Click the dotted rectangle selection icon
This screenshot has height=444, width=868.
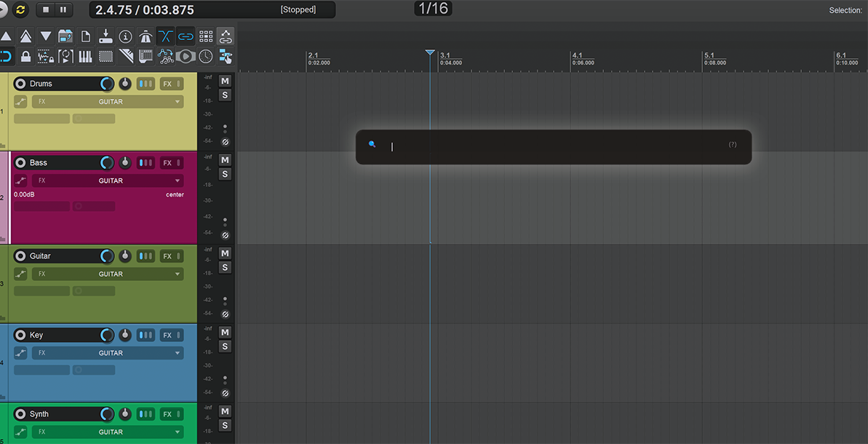tap(105, 56)
